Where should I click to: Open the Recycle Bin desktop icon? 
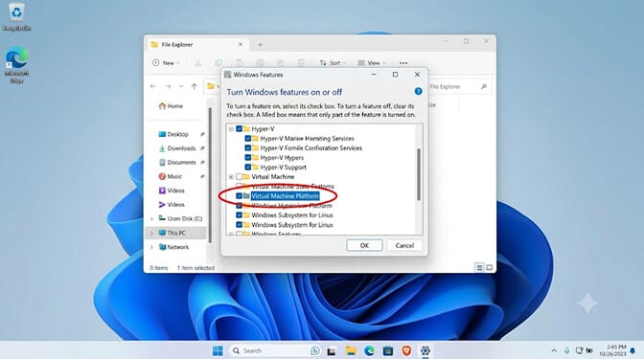[16, 16]
